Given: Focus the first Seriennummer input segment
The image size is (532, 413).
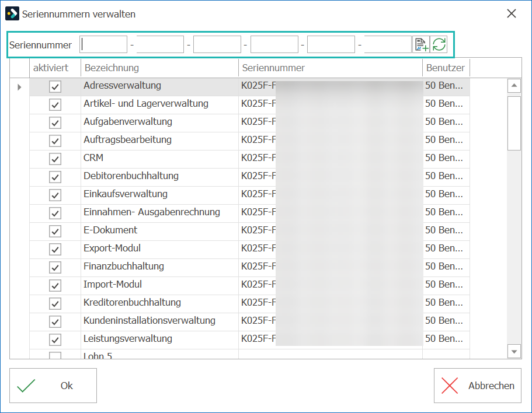Looking at the screenshot, I should (103, 44).
